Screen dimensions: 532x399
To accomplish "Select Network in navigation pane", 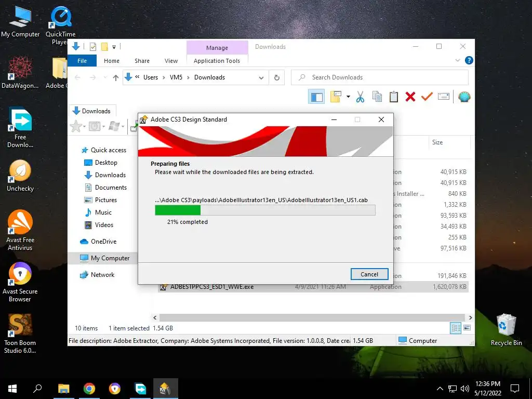I will [102, 275].
